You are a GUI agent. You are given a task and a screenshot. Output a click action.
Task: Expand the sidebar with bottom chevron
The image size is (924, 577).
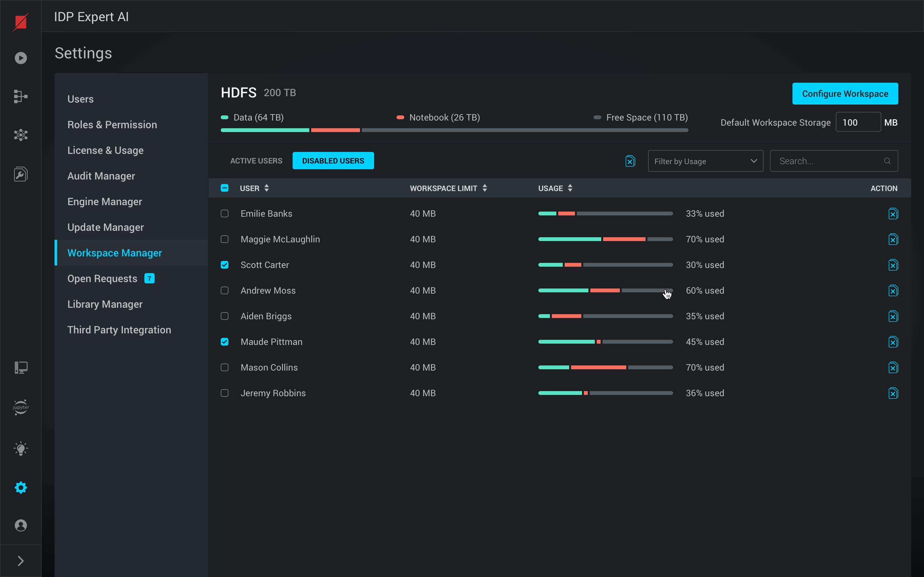tap(21, 561)
